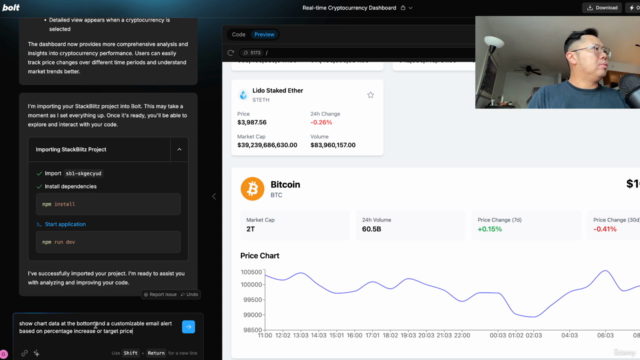
Task: Click the Lido Staked Ether card title
Action: [278, 91]
